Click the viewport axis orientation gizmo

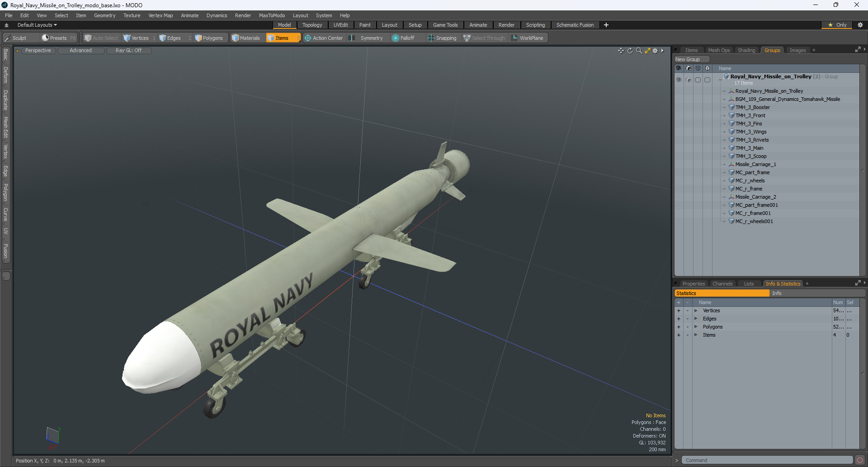tap(53, 438)
